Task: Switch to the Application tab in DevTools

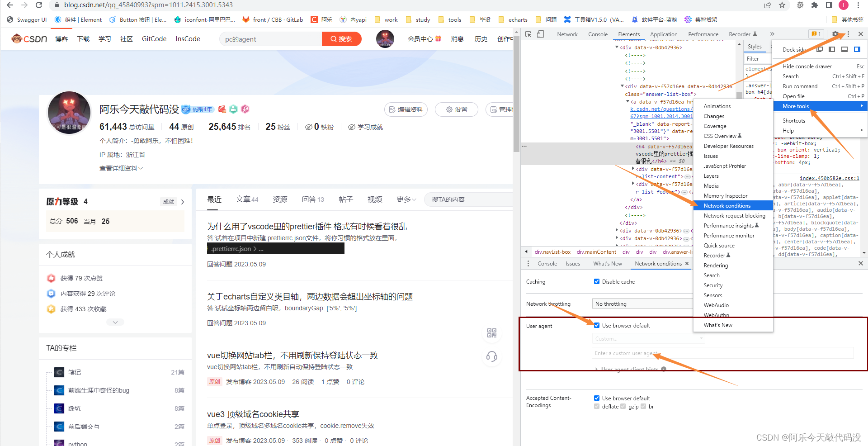Action: 664,34
